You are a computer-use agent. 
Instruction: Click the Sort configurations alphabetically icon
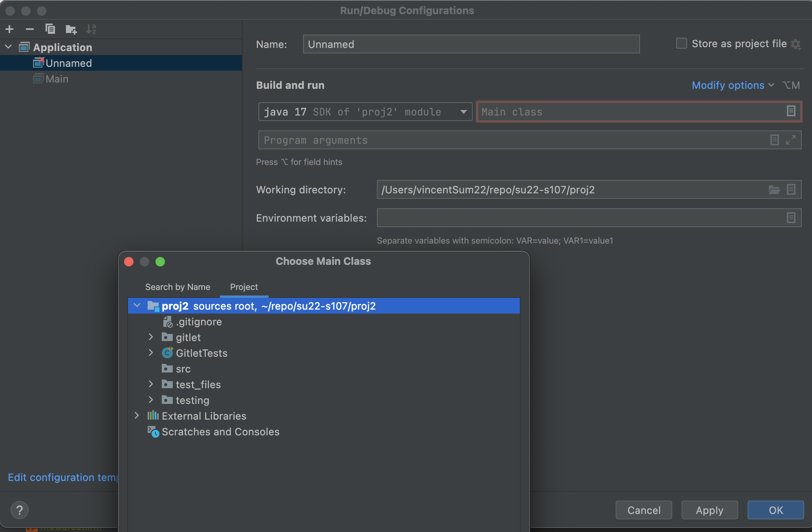[91, 29]
